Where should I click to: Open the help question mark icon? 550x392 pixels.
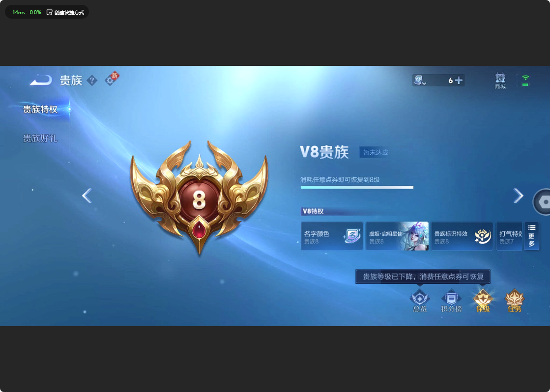[92, 81]
